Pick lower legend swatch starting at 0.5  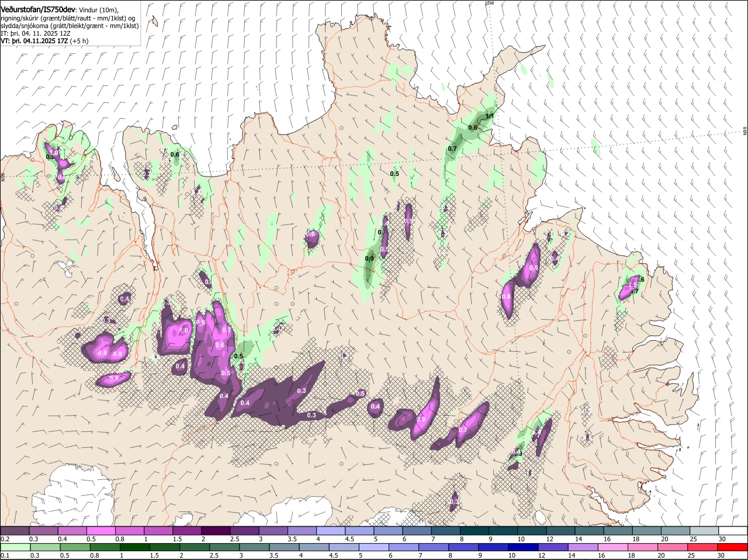click(x=75, y=547)
